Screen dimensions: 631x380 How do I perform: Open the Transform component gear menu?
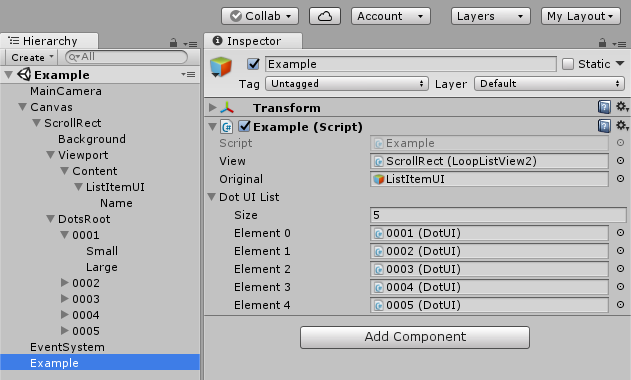622,107
